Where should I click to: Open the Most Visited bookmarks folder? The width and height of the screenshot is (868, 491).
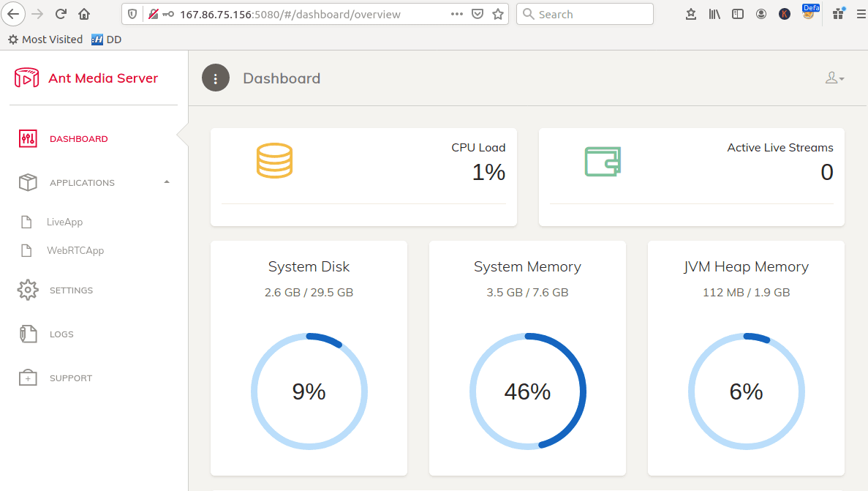coord(45,40)
